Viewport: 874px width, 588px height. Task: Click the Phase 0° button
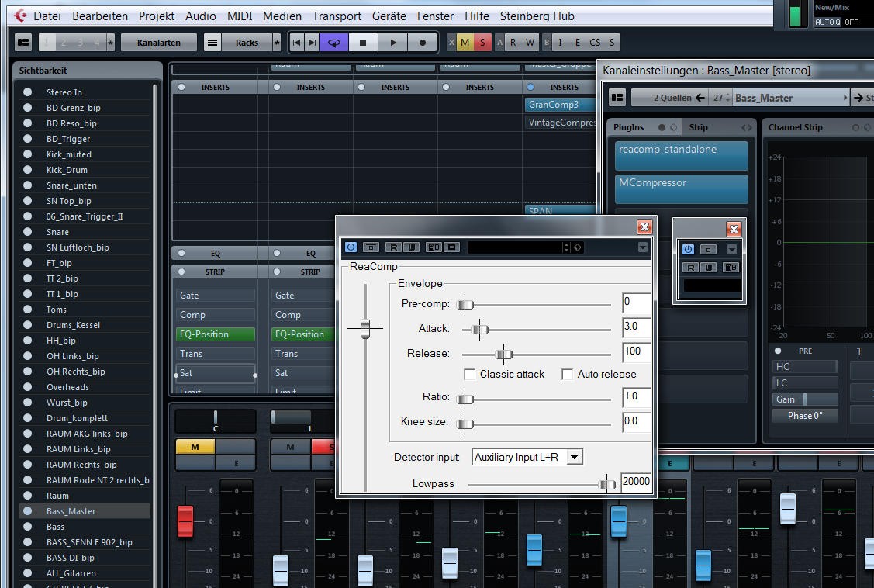[x=805, y=415]
